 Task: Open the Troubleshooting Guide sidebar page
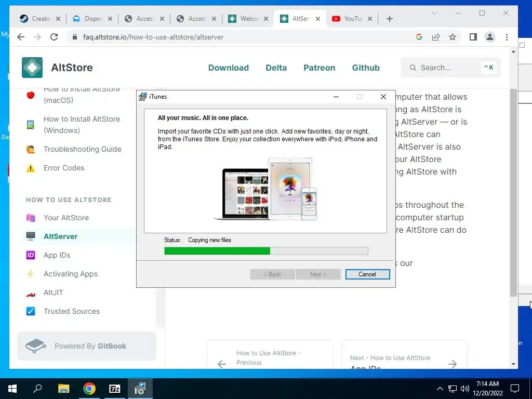[x=83, y=149]
